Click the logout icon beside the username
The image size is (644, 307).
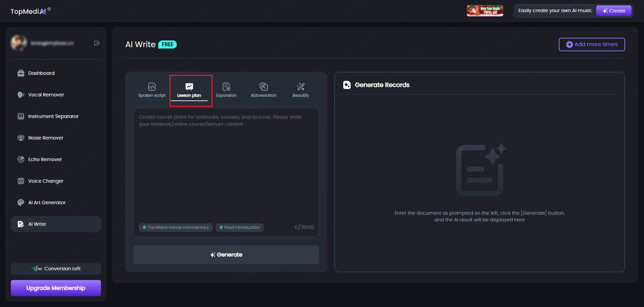click(97, 43)
